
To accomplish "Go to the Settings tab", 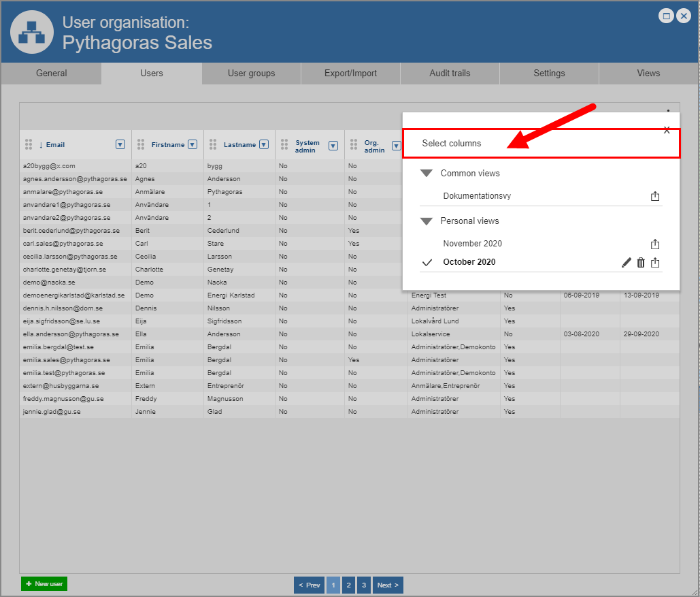I will click(x=549, y=74).
